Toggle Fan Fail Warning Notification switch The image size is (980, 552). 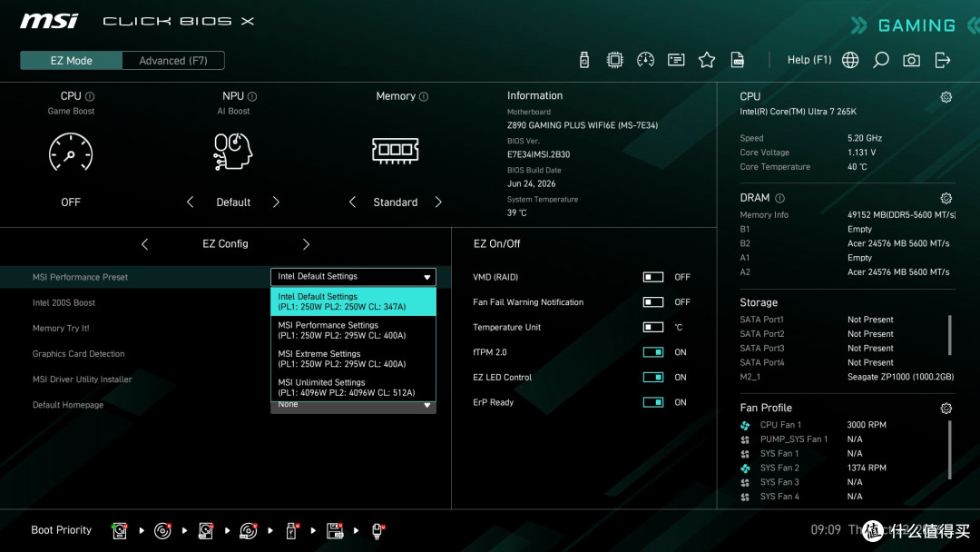(x=653, y=302)
